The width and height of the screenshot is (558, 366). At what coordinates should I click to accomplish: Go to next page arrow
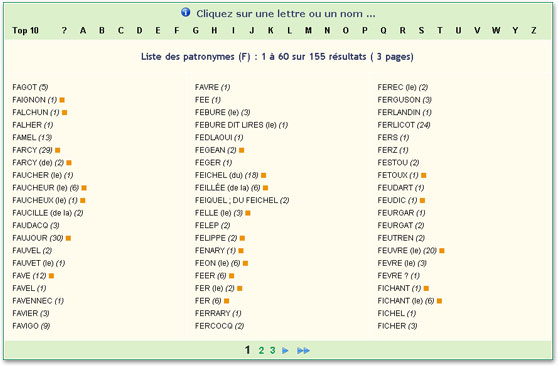pyautogui.click(x=285, y=351)
